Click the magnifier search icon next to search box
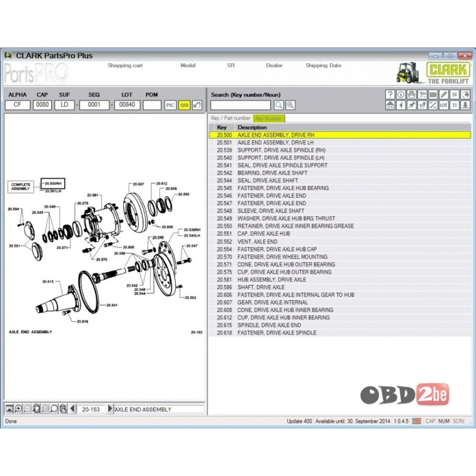This screenshot has height=476, width=476. [x=279, y=105]
